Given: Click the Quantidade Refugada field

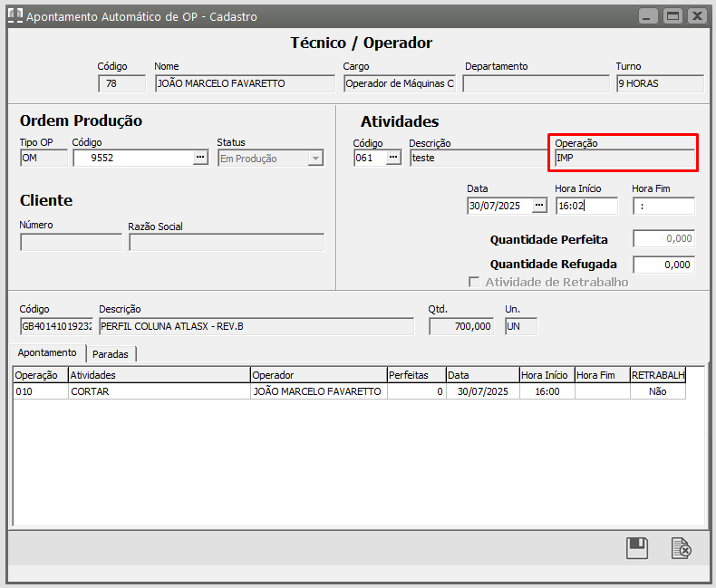Looking at the screenshot, I should [x=663, y=265].
